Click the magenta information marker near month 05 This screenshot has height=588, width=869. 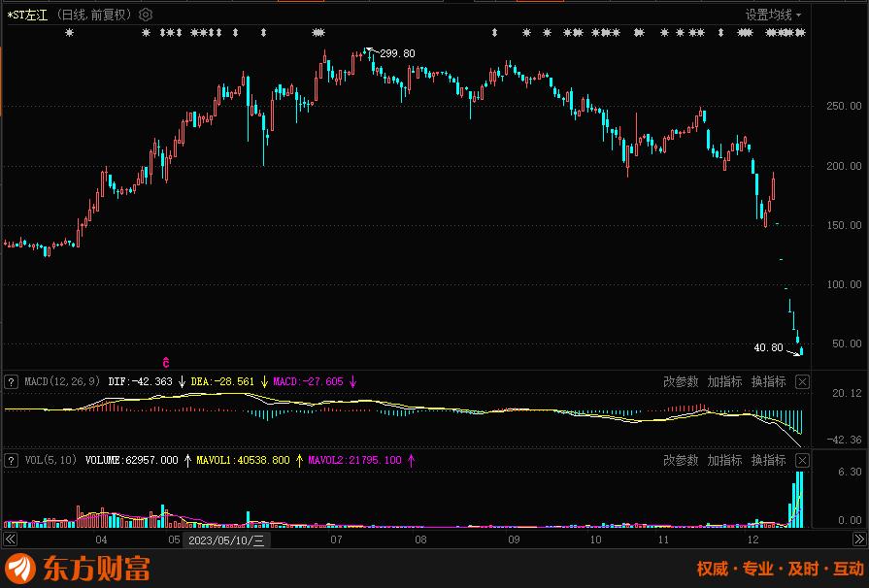166,363
